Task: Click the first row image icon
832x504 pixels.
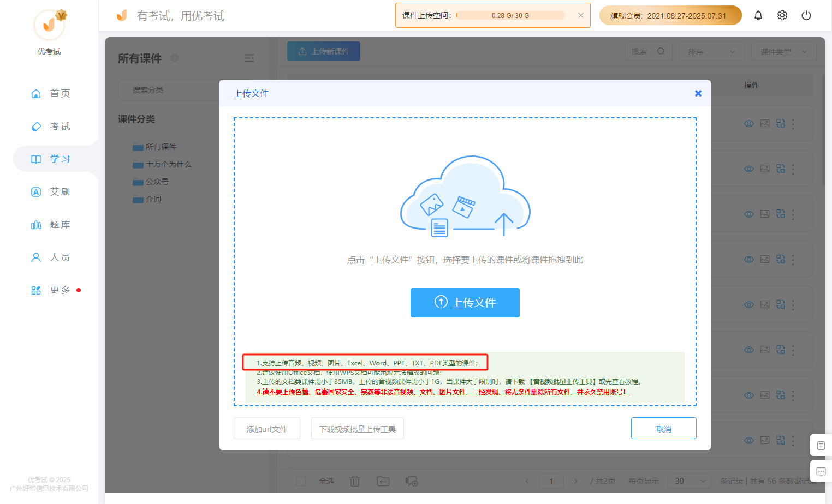Action: (765, 124)
